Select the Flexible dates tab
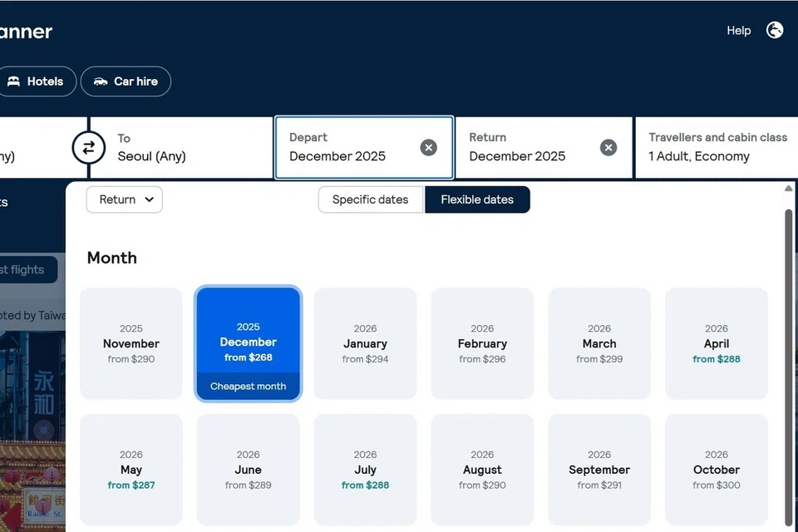Viewport: 798px width, 532px height. pos(477,199)
